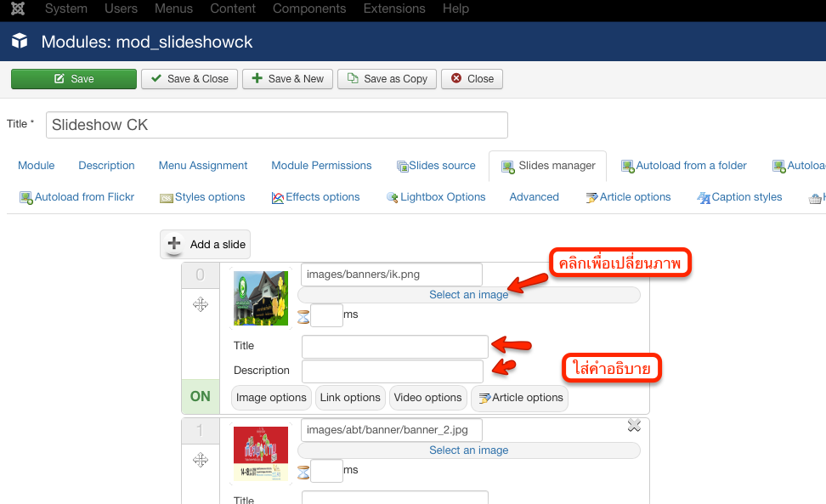Open the Effects options tab

click(315, 197)
